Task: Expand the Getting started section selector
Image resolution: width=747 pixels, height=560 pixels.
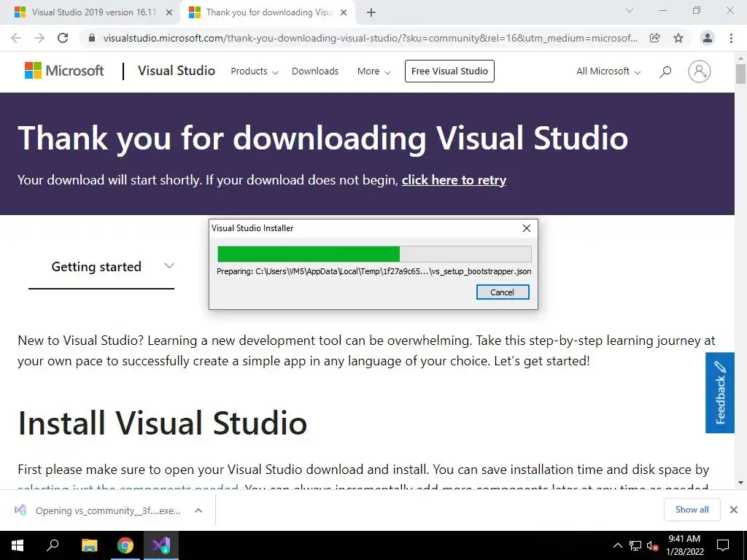Action: pyautogui.click(x=101, y=267)
